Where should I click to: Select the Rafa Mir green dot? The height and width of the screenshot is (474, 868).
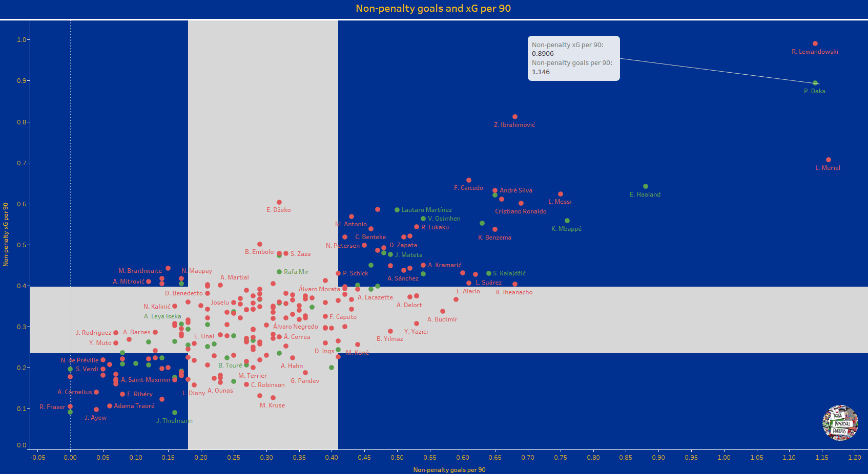[x=279, y=272]
